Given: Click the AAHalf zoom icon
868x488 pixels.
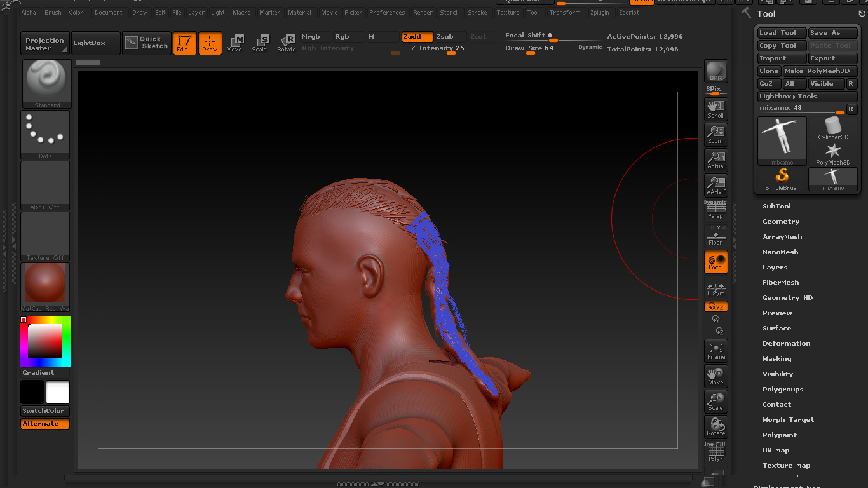Looking at the screenshot, I should [x=715, y=185].
